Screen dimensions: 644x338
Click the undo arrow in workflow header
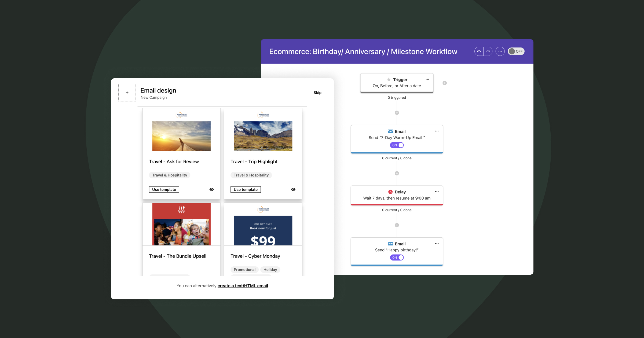[479, 51]
